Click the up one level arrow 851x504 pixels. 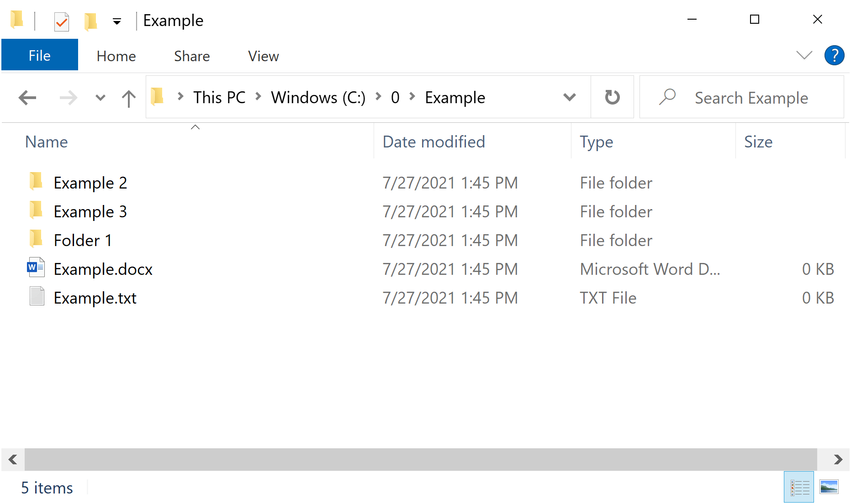click(128, 97)
